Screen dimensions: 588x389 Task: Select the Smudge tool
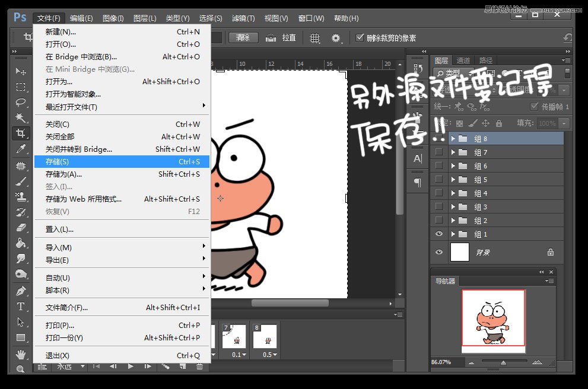(21, 258)
